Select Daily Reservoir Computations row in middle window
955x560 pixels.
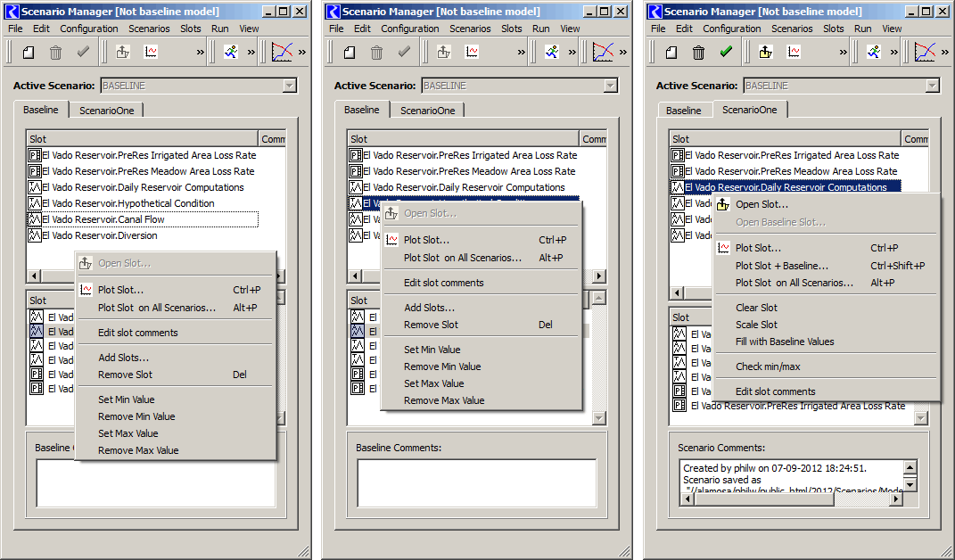(464, 187)
